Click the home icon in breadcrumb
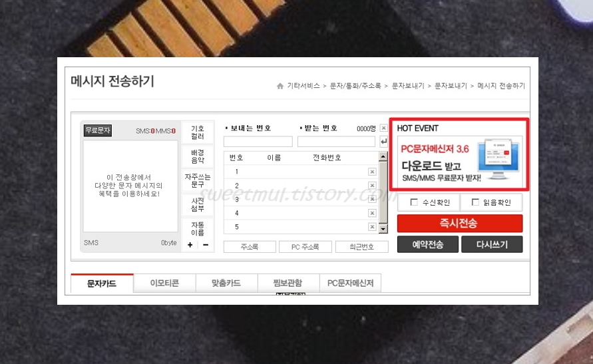593x364 pixels. [280, 87]
